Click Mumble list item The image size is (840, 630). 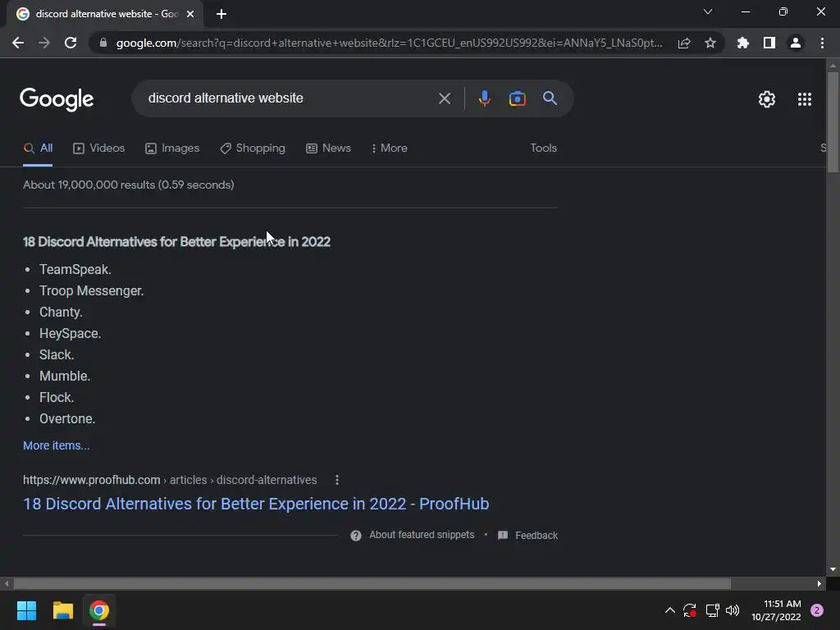(65, 377)
